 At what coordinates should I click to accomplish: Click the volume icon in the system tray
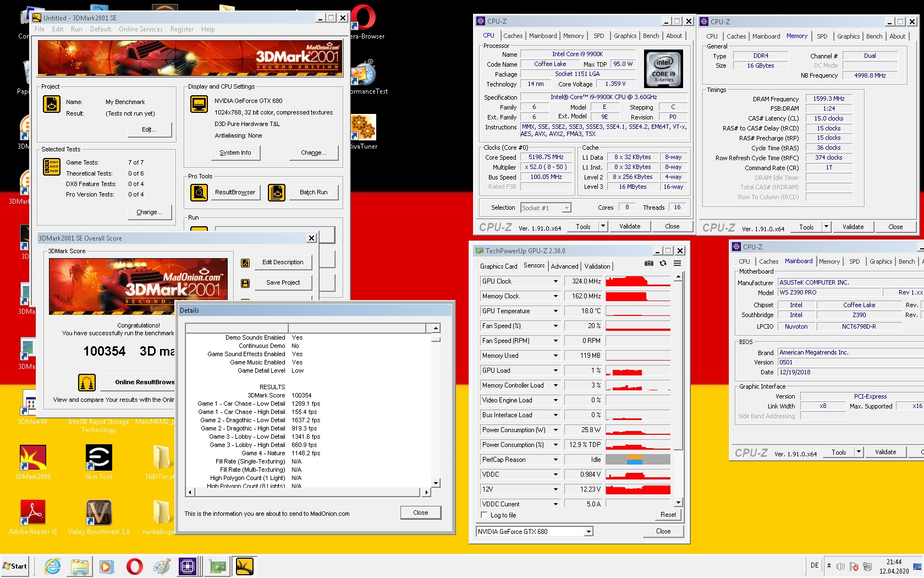840,566
